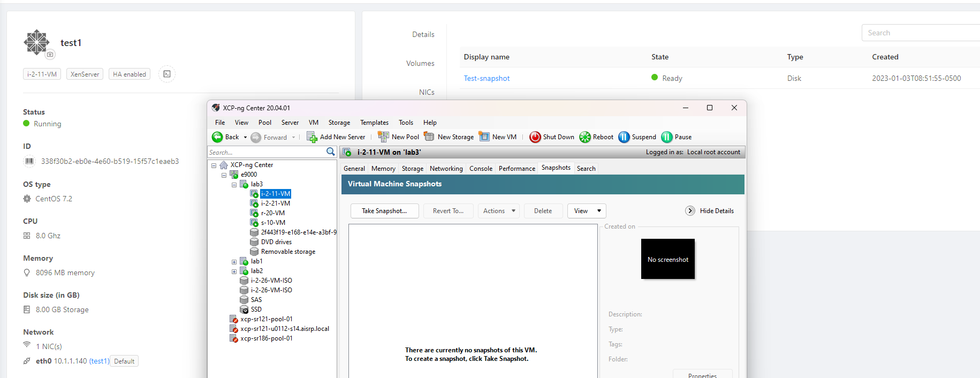980x378 pixels.
Task: Click the Removable storage disk icon
Action: click(x=254, y=252)
